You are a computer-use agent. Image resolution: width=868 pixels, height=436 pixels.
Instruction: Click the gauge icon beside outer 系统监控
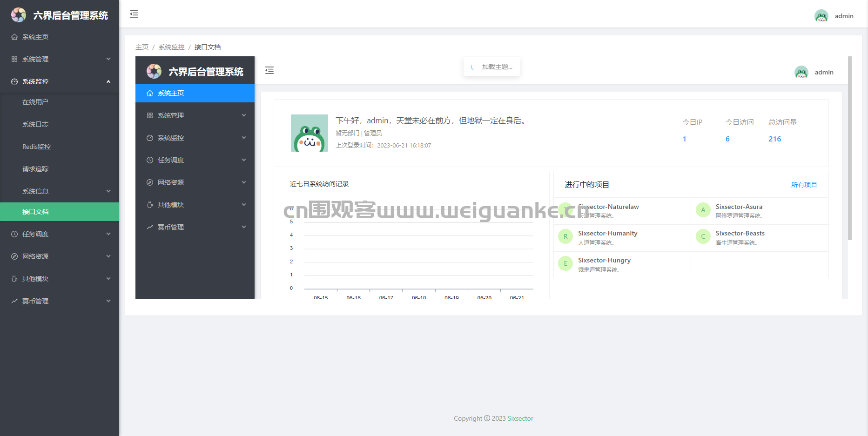14,81
